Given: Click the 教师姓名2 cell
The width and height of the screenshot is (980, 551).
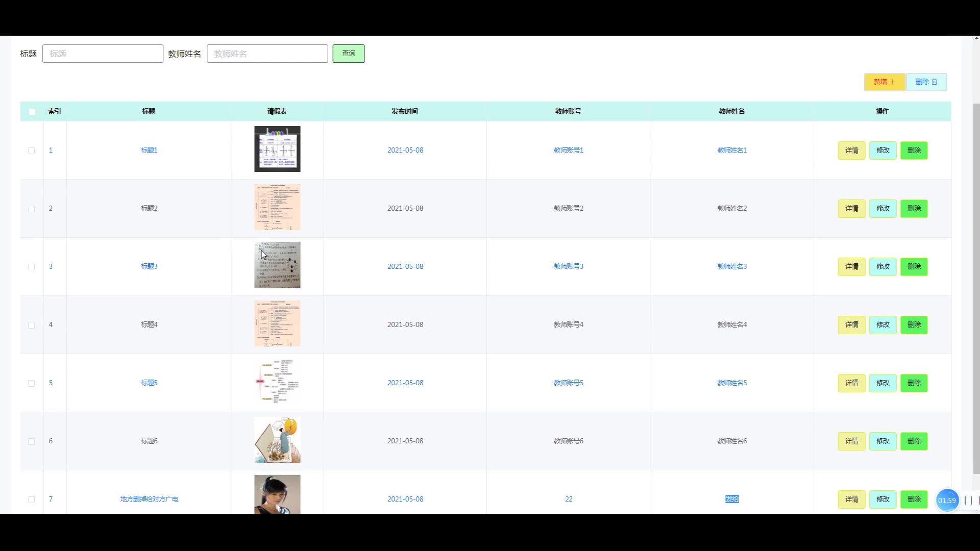Looking at the screenshot, I should point(732,208).
